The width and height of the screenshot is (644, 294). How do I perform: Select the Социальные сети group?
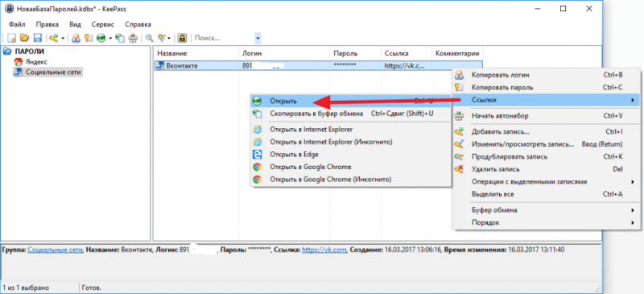pyautogui.click(x=53, y=72)
